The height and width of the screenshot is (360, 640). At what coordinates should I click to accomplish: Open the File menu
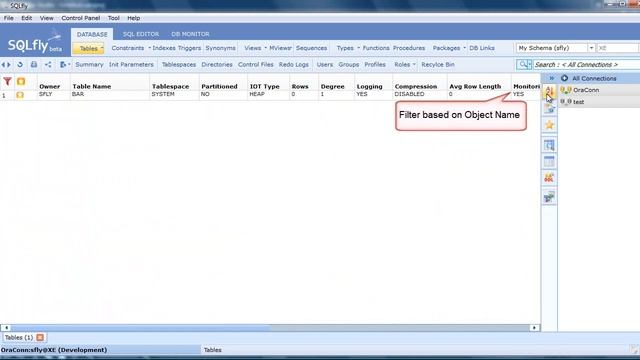9,18
